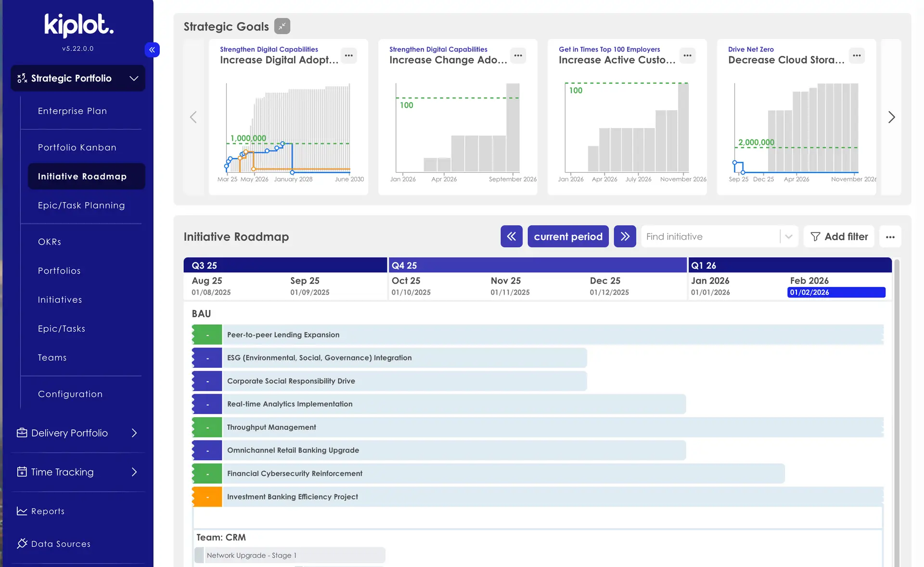Screen dimensions: 924x567
Task: Select the Reports icon in the sidebar
Action: (22, 511)
